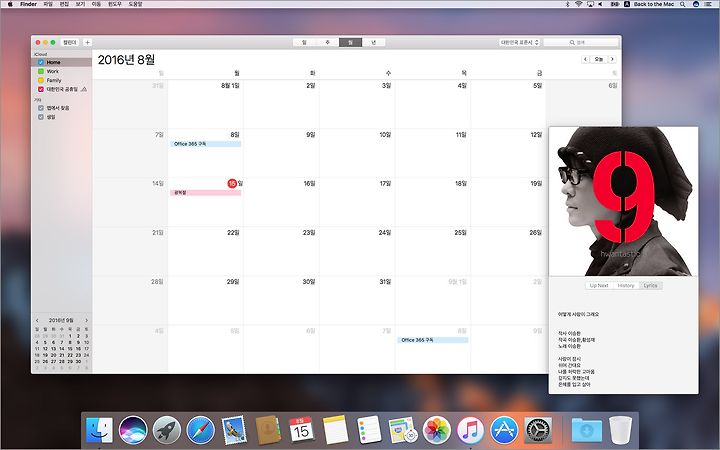The height and width of the screenshot is (450, 720).
Task: Open Calendar icon in the Dock
Action: (301, 430)
